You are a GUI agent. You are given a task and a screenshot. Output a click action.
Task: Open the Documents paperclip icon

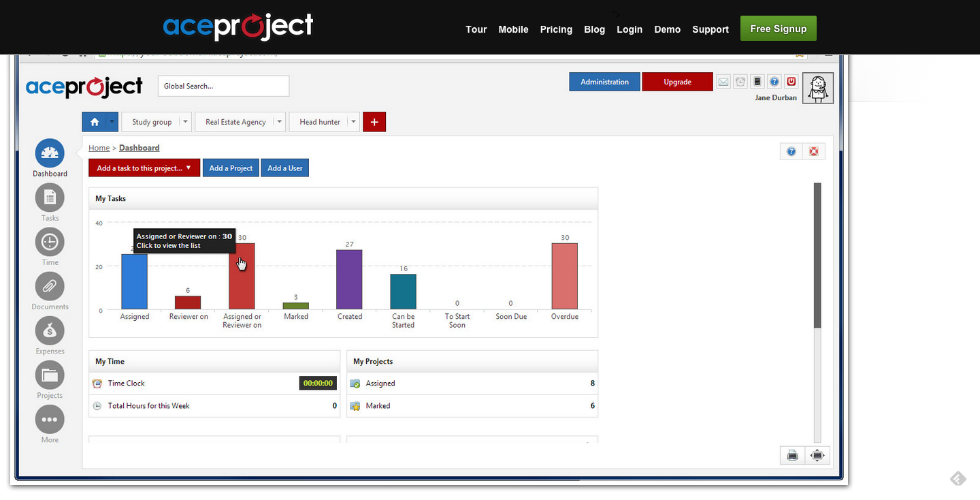[x=50, y=286]
